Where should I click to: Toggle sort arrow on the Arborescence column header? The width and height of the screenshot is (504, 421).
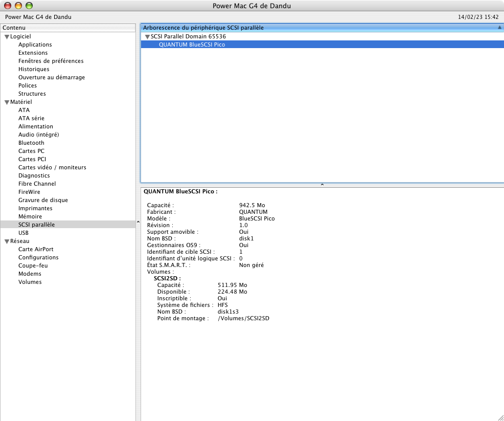(x=499, y=28)
